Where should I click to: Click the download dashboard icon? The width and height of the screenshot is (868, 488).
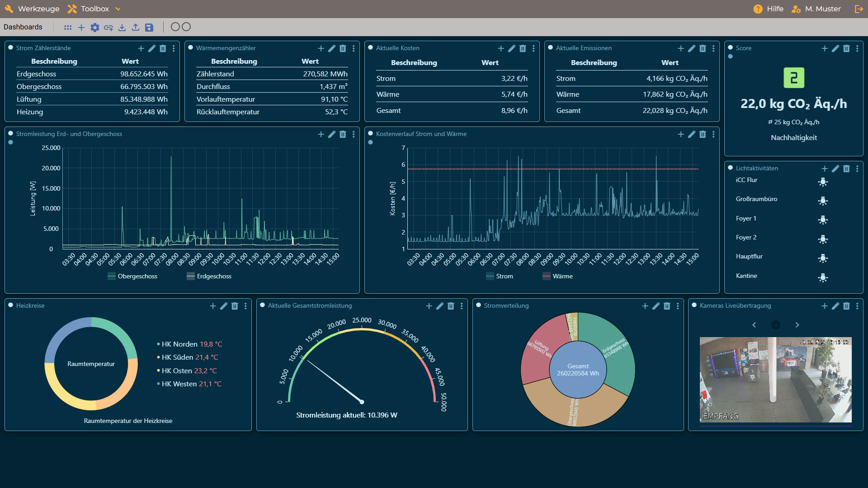122,28
